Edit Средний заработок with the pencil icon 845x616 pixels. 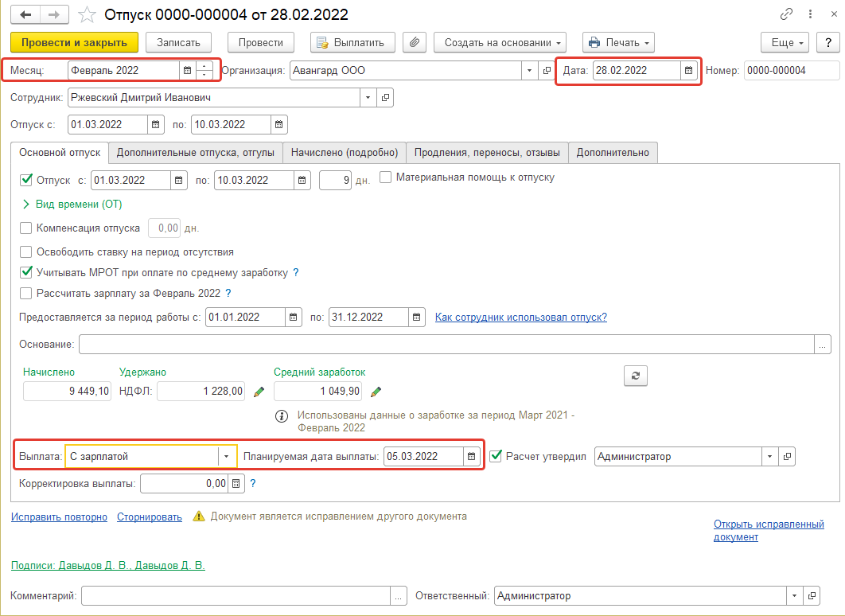point(376,392)
